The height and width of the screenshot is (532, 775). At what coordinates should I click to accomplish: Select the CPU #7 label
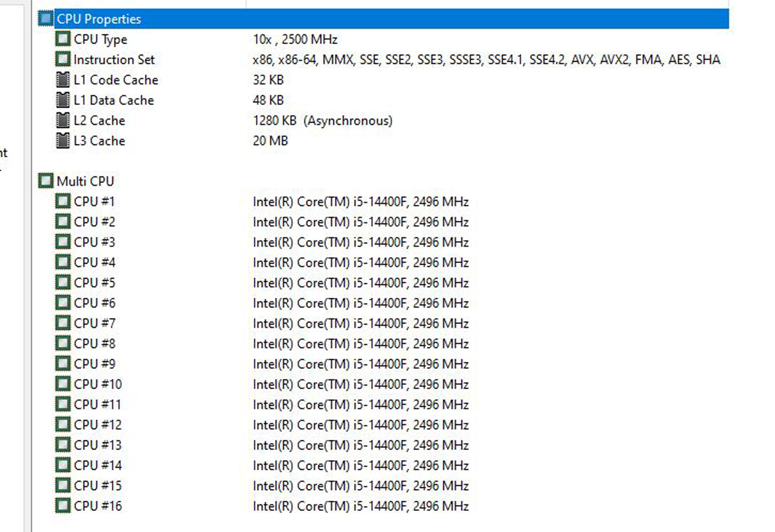tap(94, 324)
